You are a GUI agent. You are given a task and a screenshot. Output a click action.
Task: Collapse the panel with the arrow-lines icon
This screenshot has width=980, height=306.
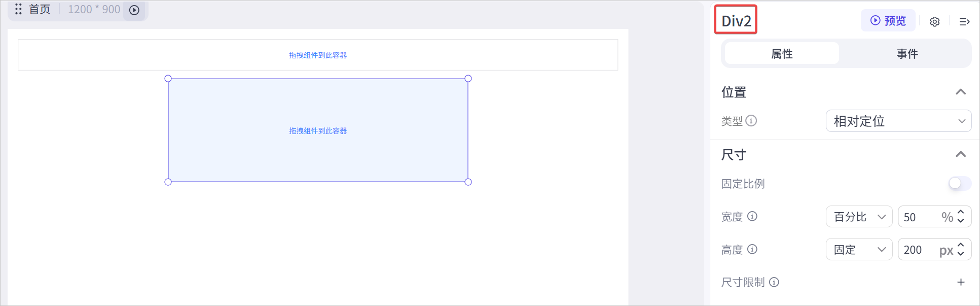coord(964,21)
